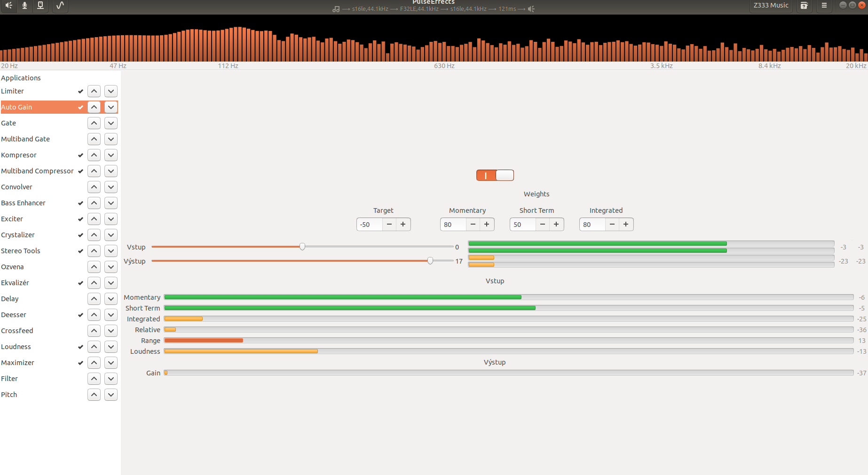Move Limiter plugin up

(x=94, y=91)
